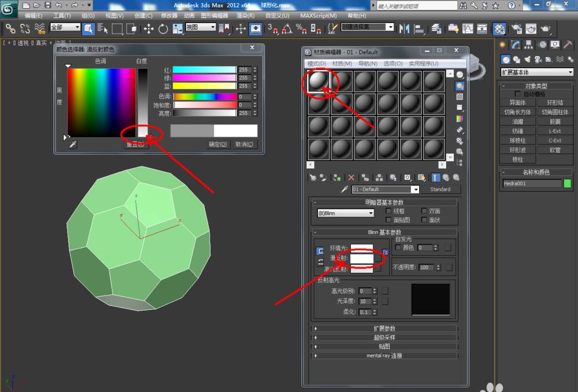The width and height of the screenshot is (578, 392).
Task: Choose the Select and Move tool
Action: click(149, 28)
